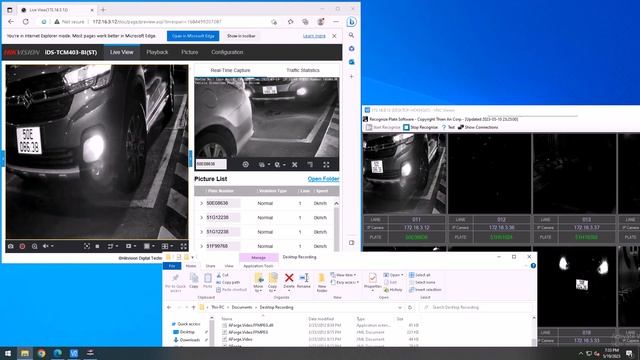640x360 pixels.
Task: Select Downloads in Explorer navigation pane
Action: [x=189, y=340]
